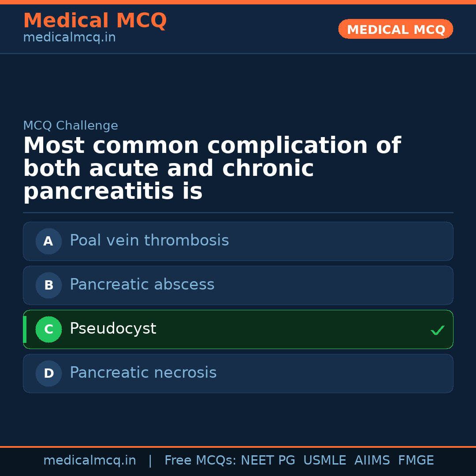This screenshot has width=476, height=476.
Task: Click the orange MEDICAL MCQ badge in the header
Action: [395, 29]
